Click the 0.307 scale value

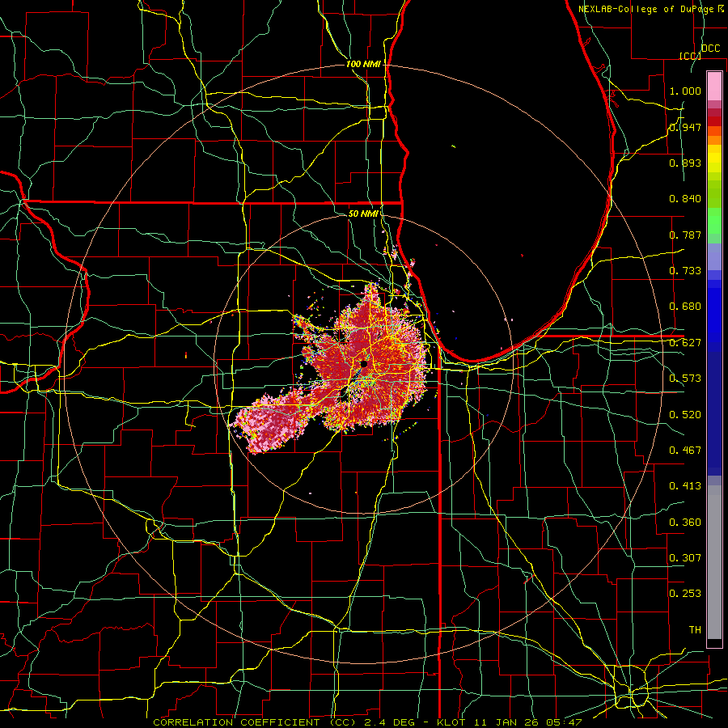pyautogui.click(x=685, y=558)
